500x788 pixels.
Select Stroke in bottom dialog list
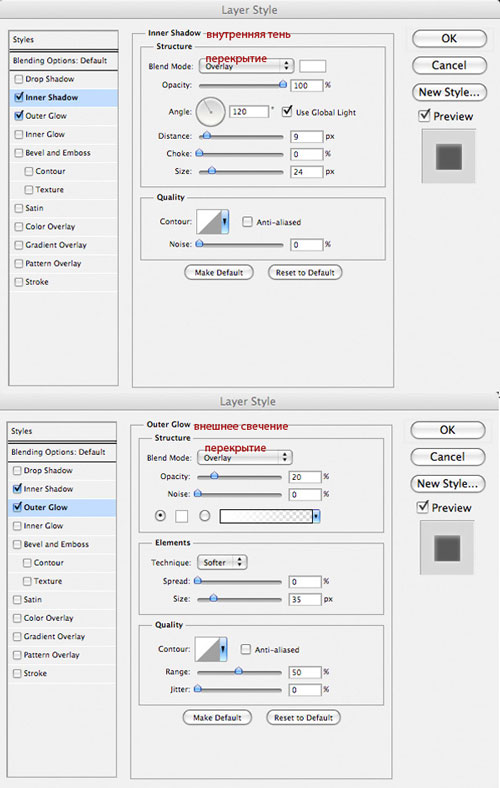(35, 673)
